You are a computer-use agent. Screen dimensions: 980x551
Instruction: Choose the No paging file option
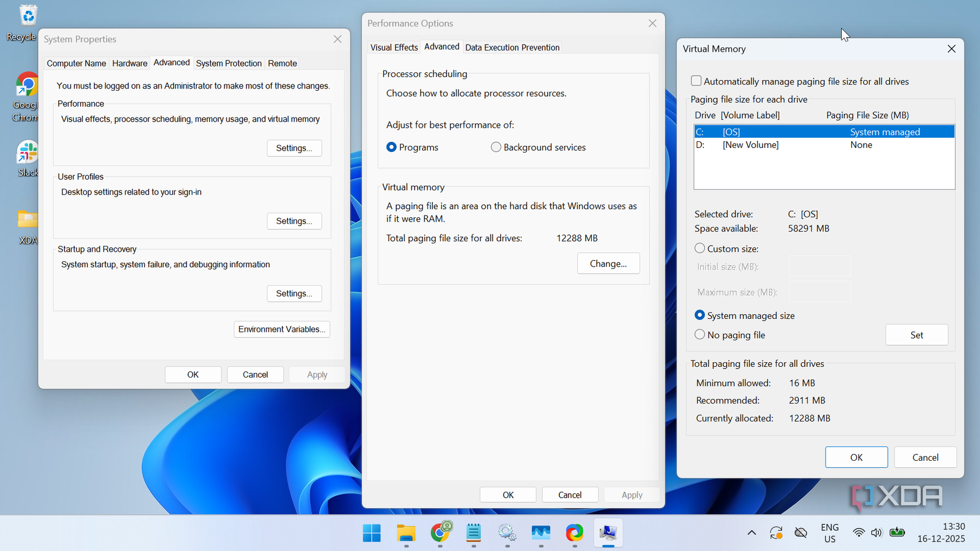point(700,334)
